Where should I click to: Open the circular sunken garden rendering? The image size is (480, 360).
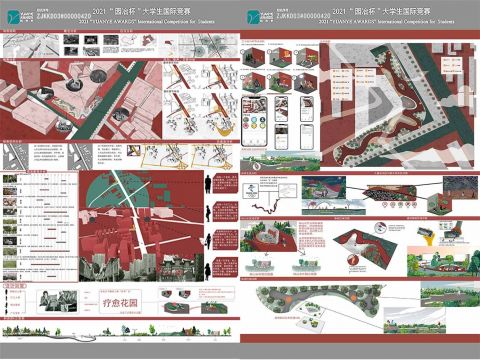(268, 236)
